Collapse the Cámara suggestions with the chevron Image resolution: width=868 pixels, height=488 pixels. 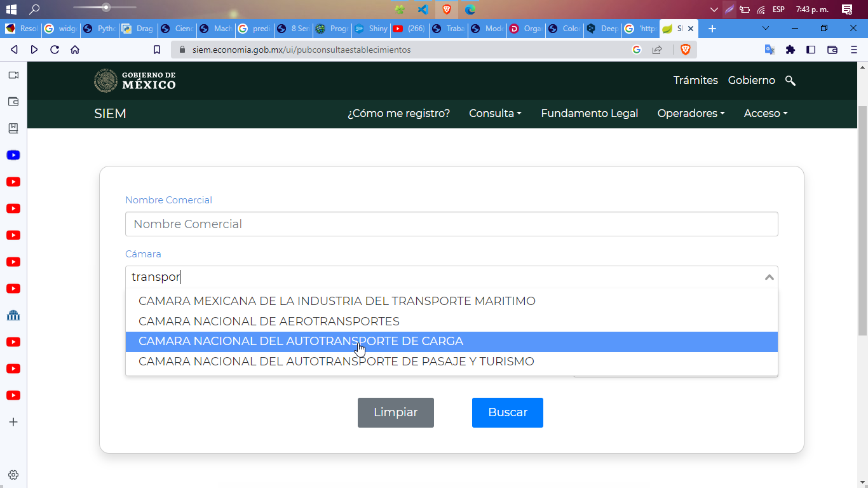[x=768, y=276]
